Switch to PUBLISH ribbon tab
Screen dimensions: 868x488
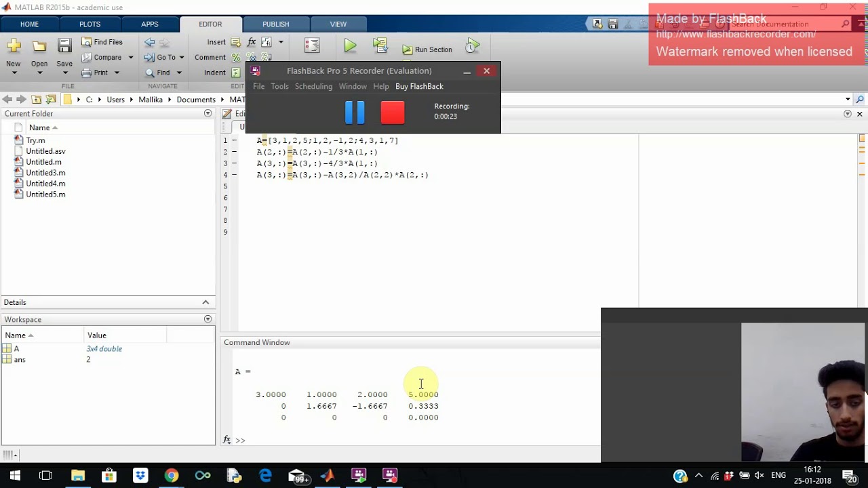click(275, 24)
